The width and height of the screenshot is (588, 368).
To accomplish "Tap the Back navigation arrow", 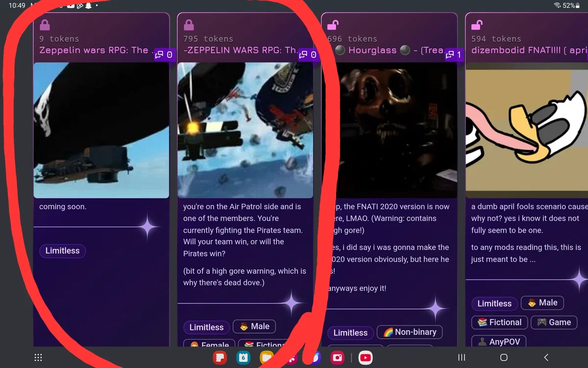I will pos(546,358).
